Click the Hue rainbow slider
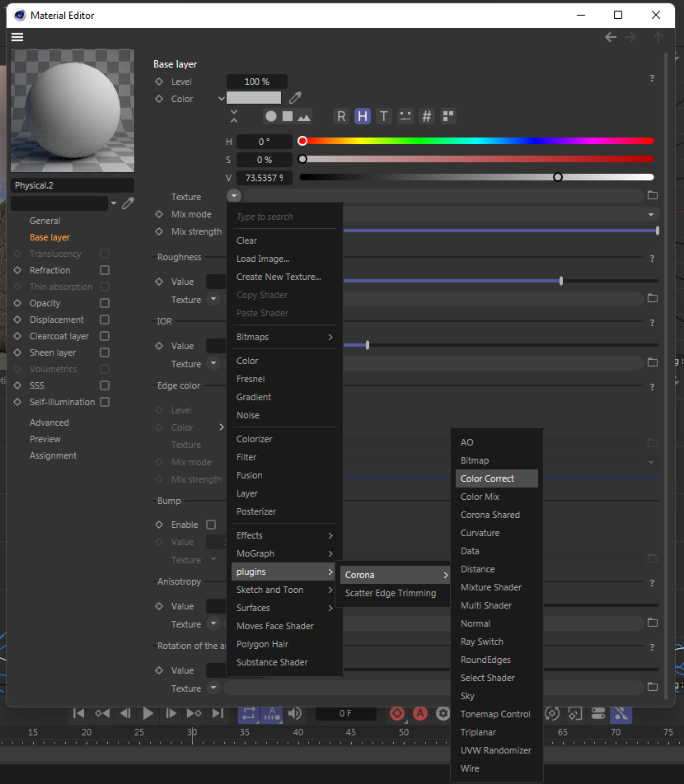 coord(476,141)
